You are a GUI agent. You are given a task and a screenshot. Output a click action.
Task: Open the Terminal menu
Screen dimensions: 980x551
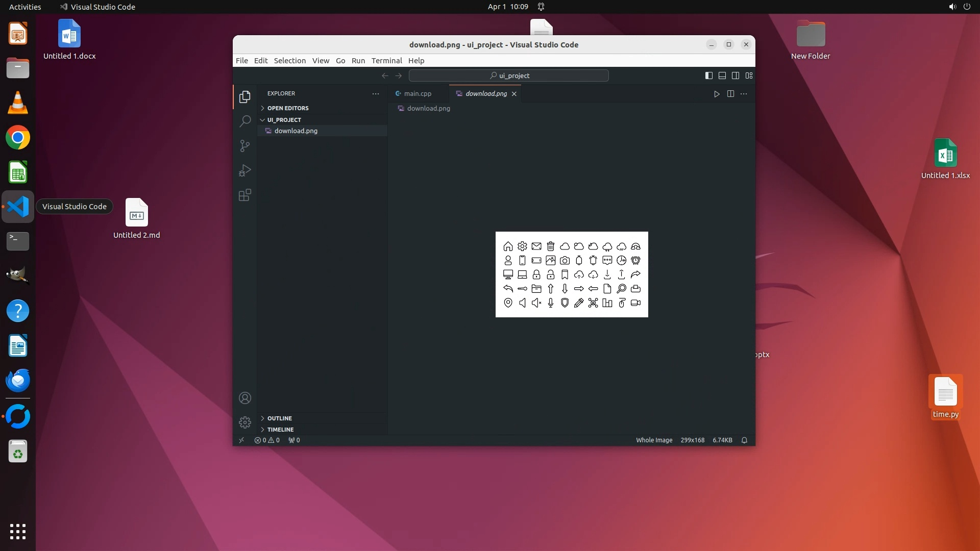coord(386,61)
